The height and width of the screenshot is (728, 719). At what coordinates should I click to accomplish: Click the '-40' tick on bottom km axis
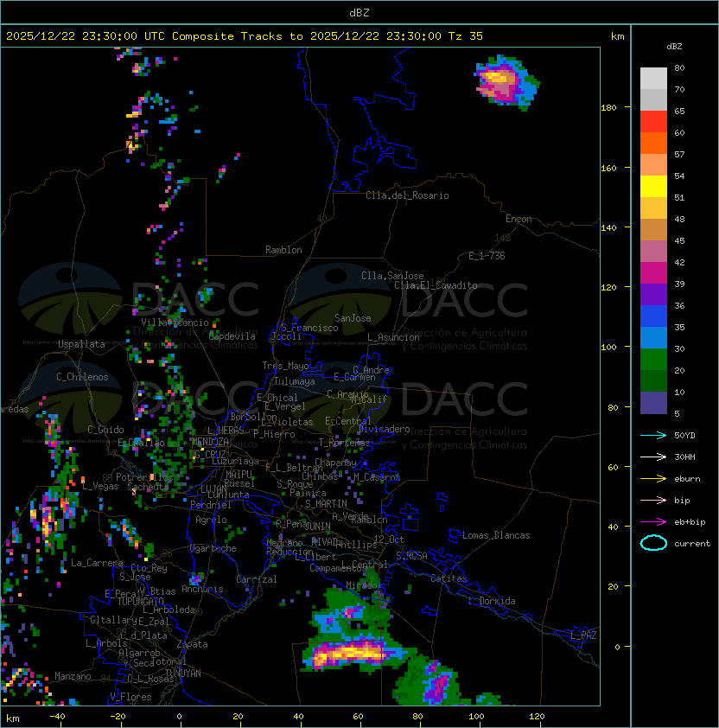57,717
